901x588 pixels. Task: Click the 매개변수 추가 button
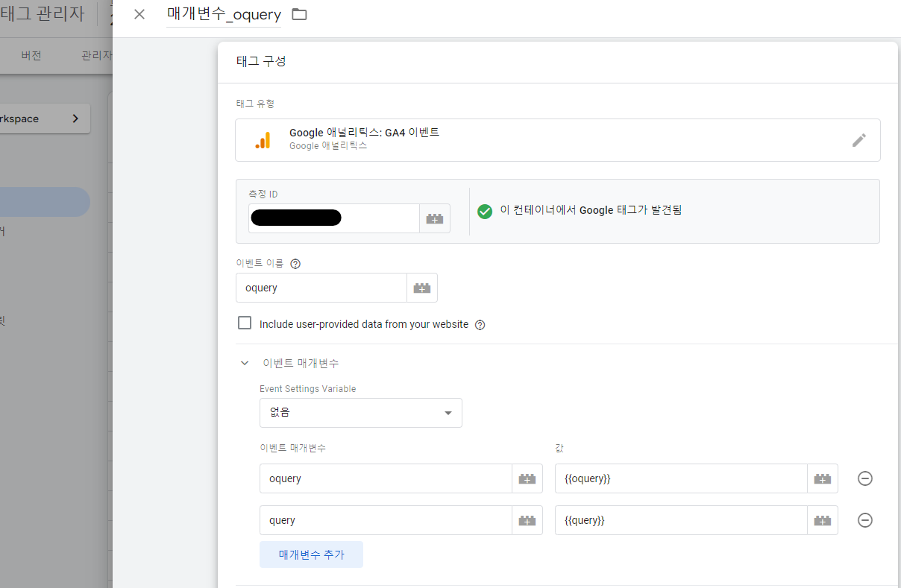[311, 554]
